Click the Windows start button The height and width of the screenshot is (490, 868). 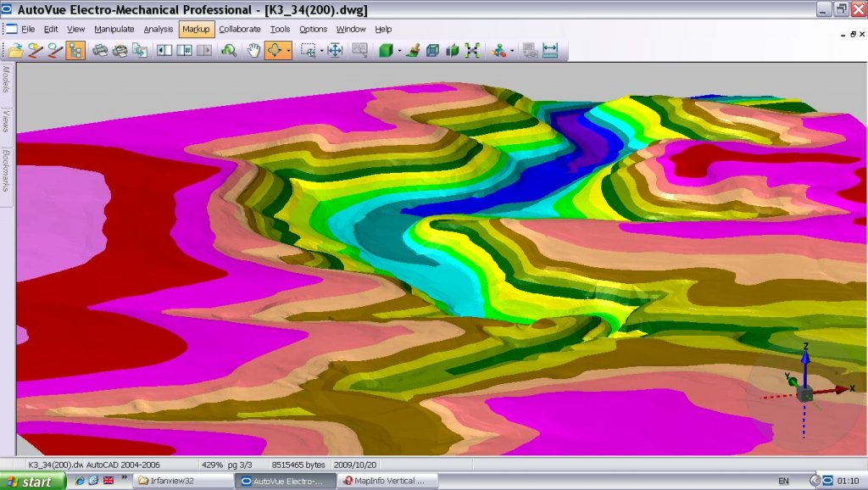pos(31,482)
